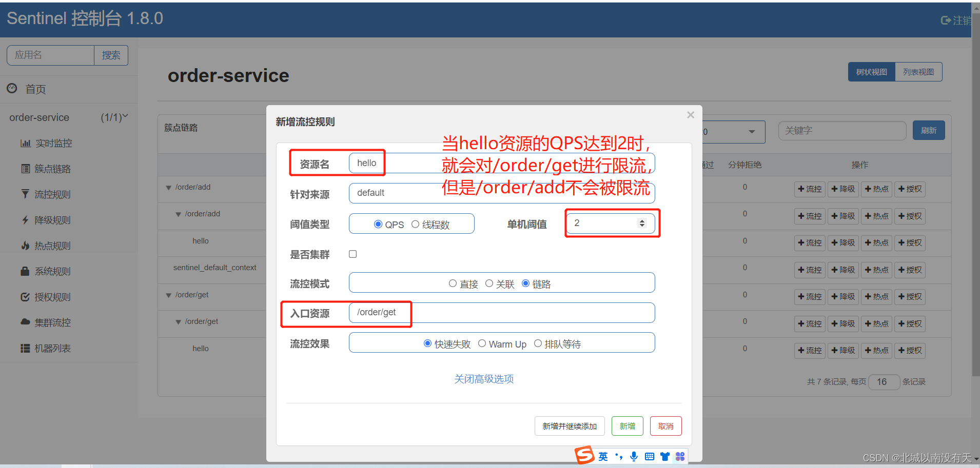
Task: Open 簇点链路 list icon entry
Action: coord(26,169)
